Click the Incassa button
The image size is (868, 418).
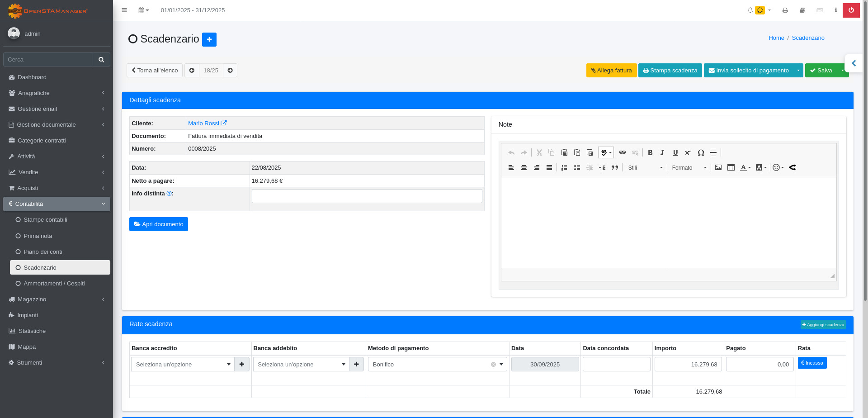coord(812,363)
